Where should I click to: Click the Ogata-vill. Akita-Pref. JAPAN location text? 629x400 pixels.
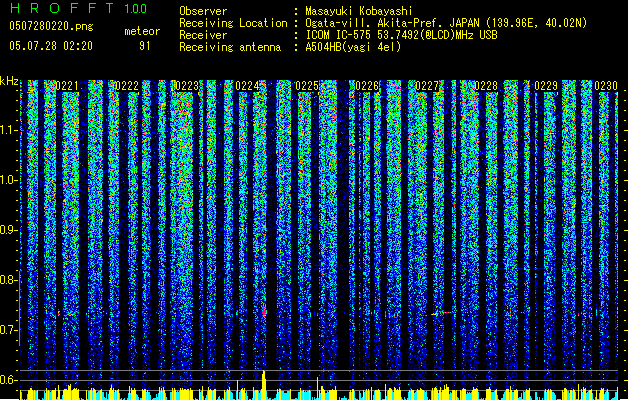click(446, 23)
